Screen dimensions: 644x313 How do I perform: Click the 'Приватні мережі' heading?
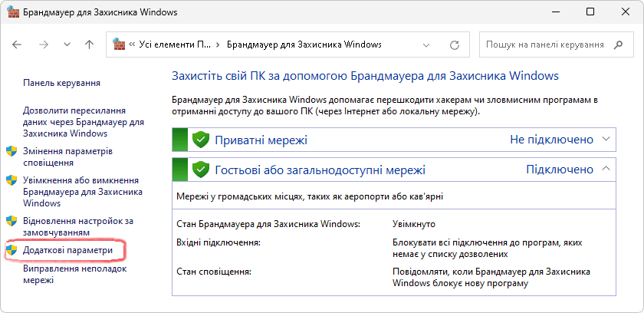[261, 140]
